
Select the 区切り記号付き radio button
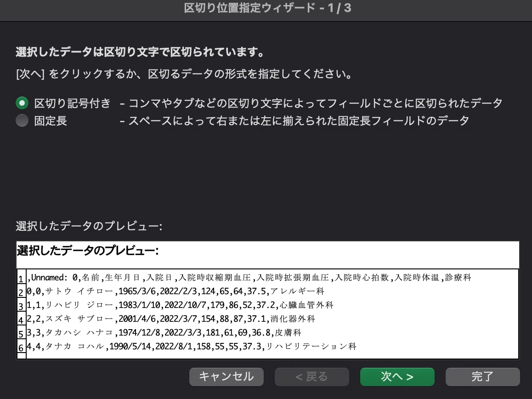(22, 103)
